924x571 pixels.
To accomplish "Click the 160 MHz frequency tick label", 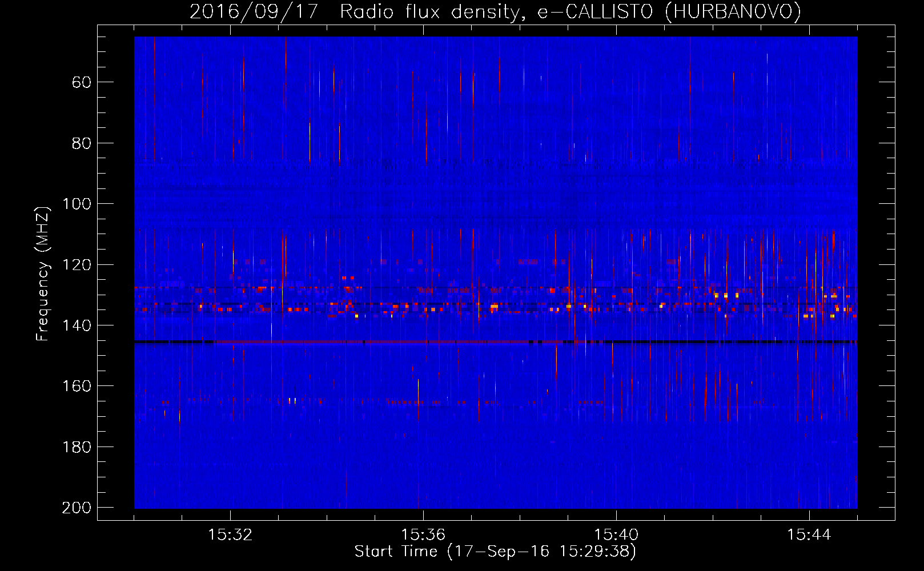I will tap(77, 387).
